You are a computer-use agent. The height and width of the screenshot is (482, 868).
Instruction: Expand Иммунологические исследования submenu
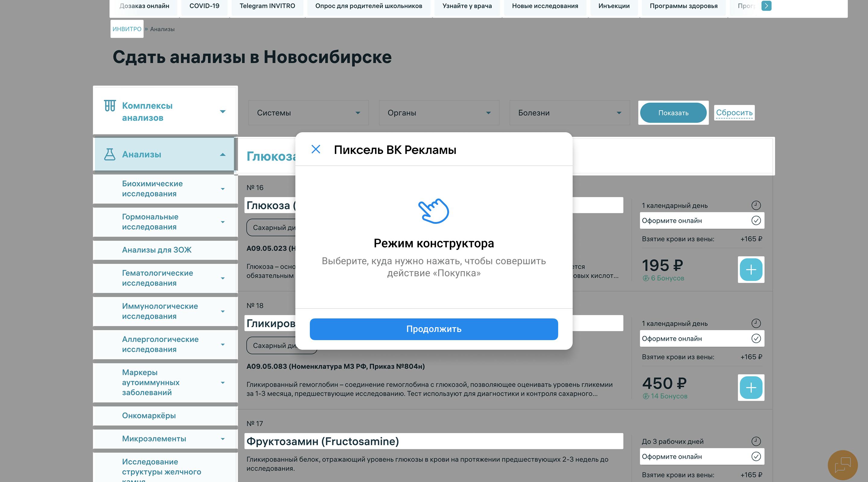222,311
